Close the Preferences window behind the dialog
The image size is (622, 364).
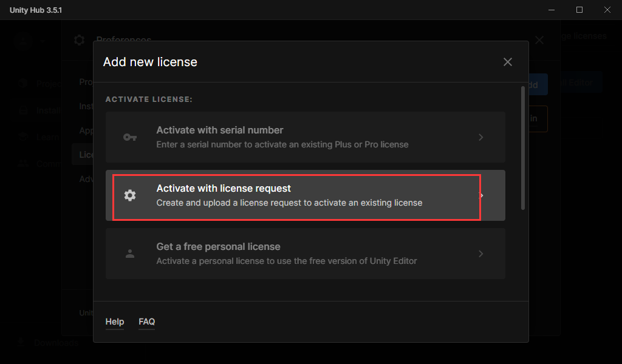tap(539, 41)
